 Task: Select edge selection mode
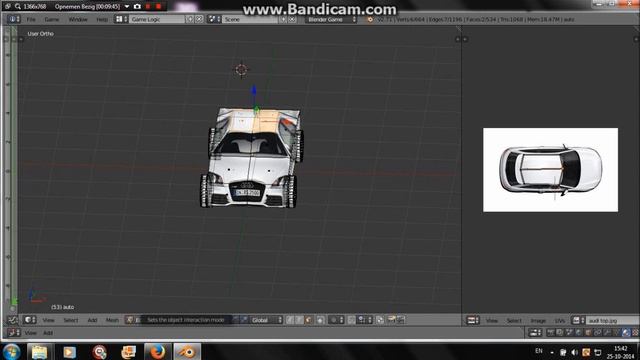[x=299, y=320]
